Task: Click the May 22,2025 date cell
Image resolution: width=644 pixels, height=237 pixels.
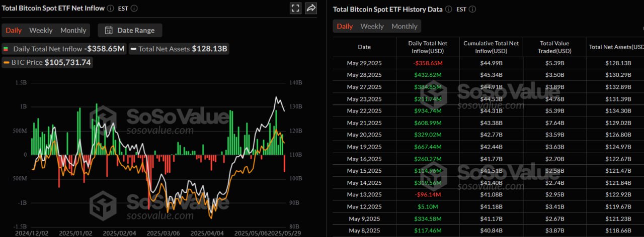Action: click(x=364, y=111)
